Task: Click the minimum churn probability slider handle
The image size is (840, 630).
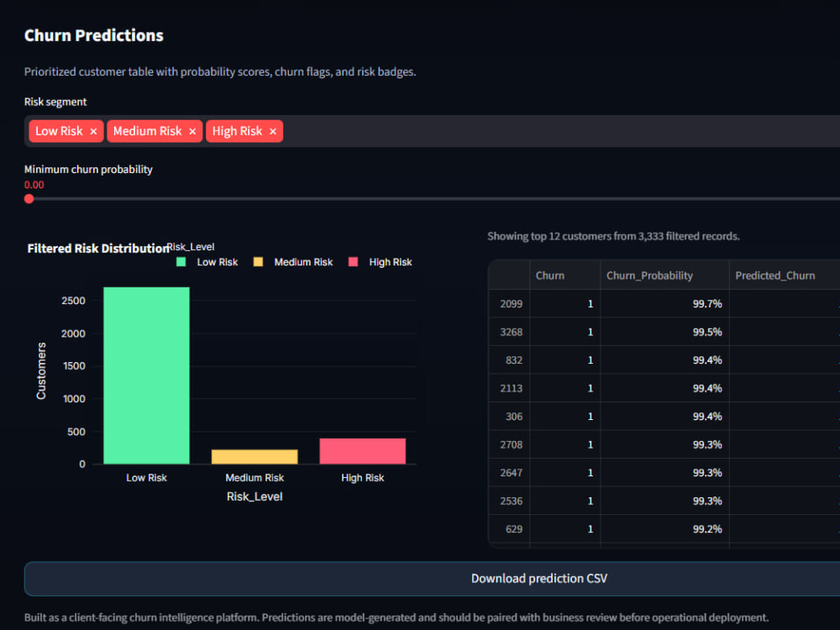Action: (x=29, y=199)
